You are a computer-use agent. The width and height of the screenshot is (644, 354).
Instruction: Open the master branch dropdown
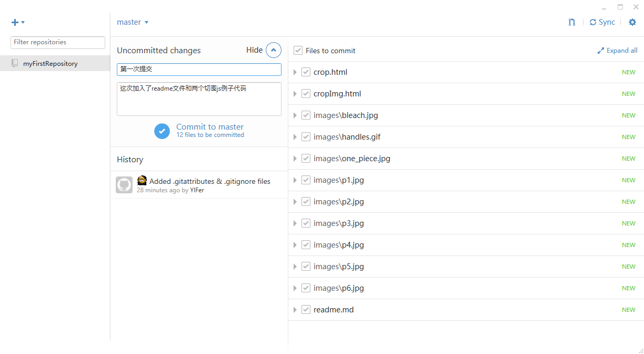tap(133, 22)
